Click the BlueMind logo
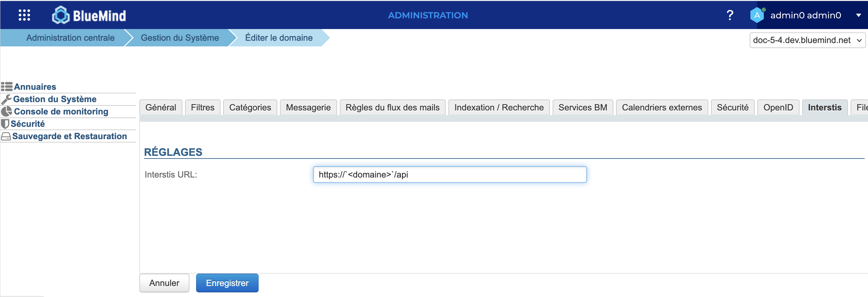 (x=89, y=15)
